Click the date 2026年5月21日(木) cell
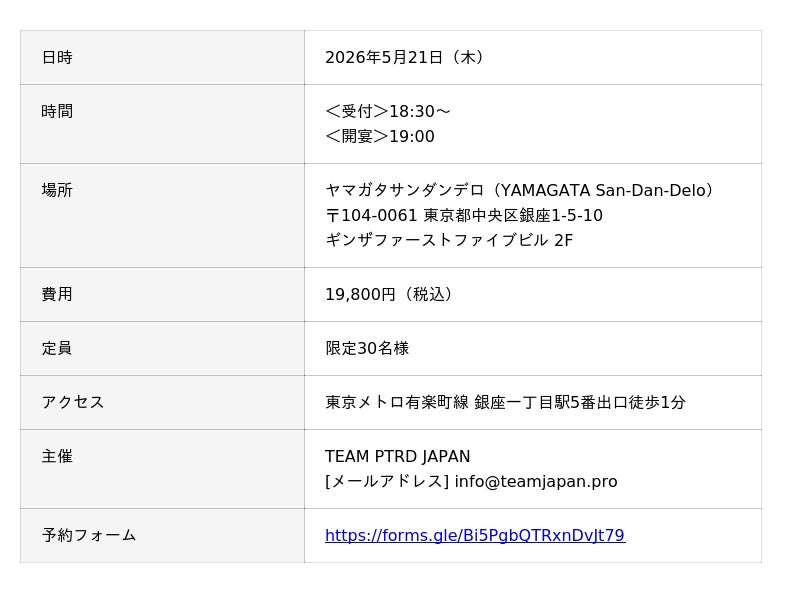Viewport: 800px width, 593px height. (533, 58)
